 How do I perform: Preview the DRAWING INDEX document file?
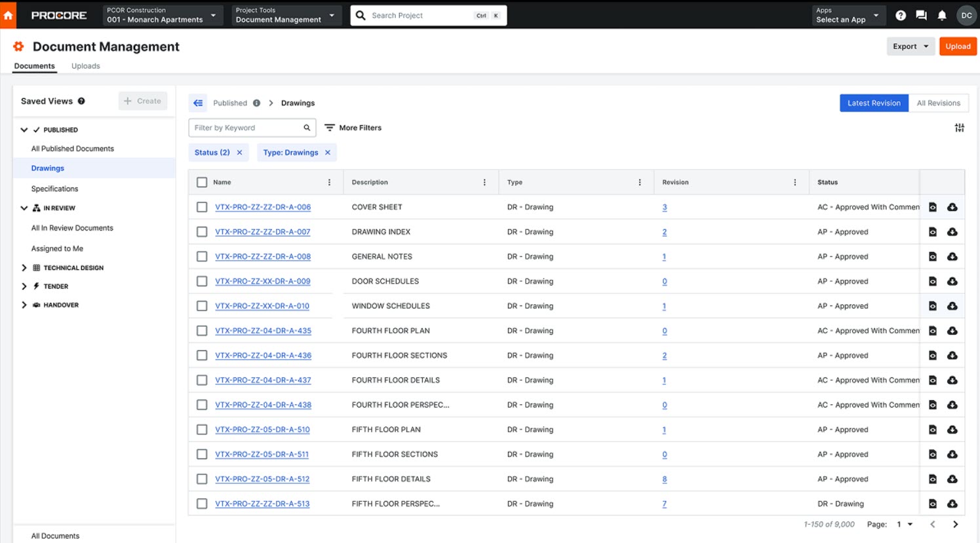pyautogui.click(x=932, y=232)
